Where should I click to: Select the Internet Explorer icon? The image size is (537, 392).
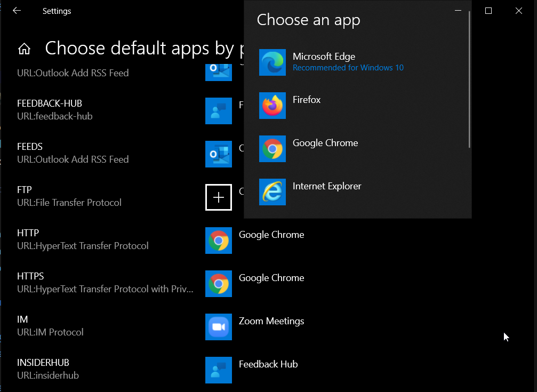pyautogui.click(x=272, y=192)
